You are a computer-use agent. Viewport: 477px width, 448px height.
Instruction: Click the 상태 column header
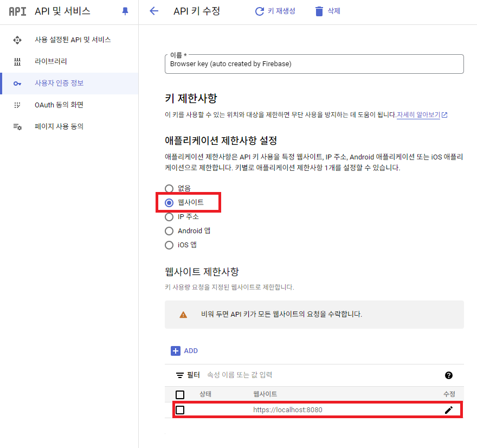205,394
